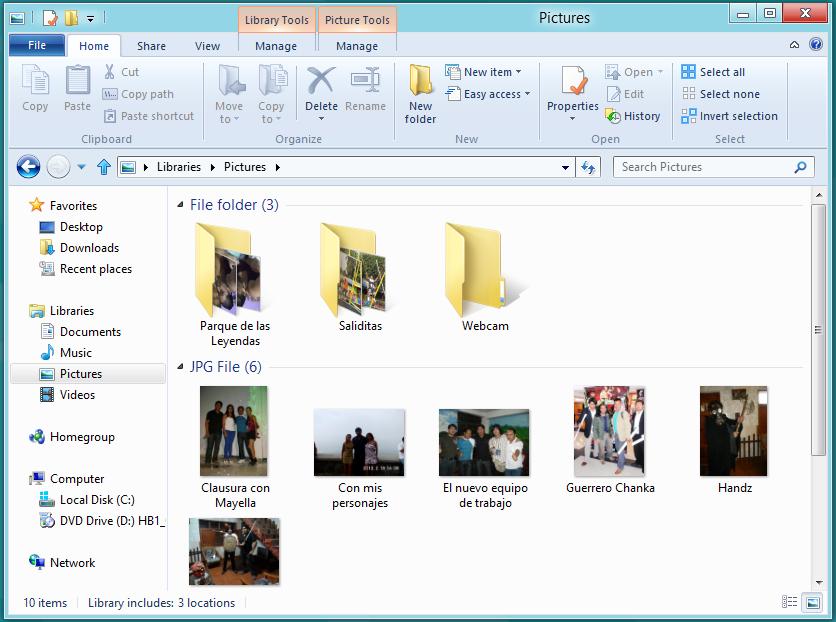Viewport: 836px width, 622px height.
Task: Expand the New item dropdown
Action: pos(488,72)
